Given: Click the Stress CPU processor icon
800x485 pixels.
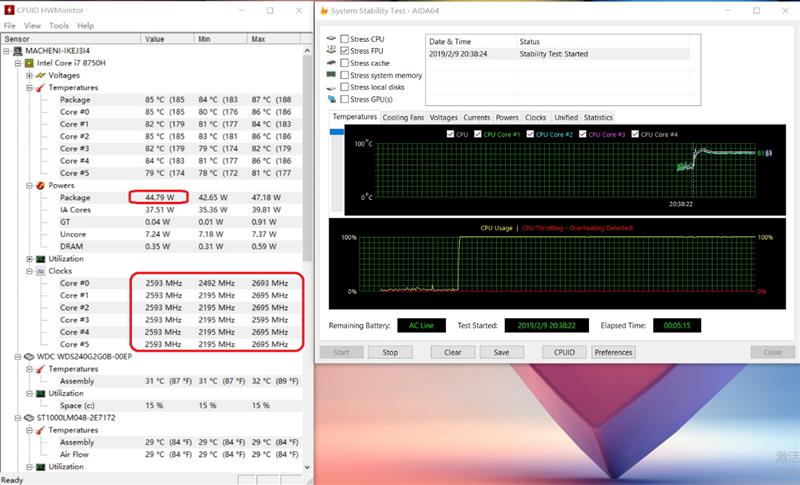Looking at the screenshot, I should coord(331,38).
